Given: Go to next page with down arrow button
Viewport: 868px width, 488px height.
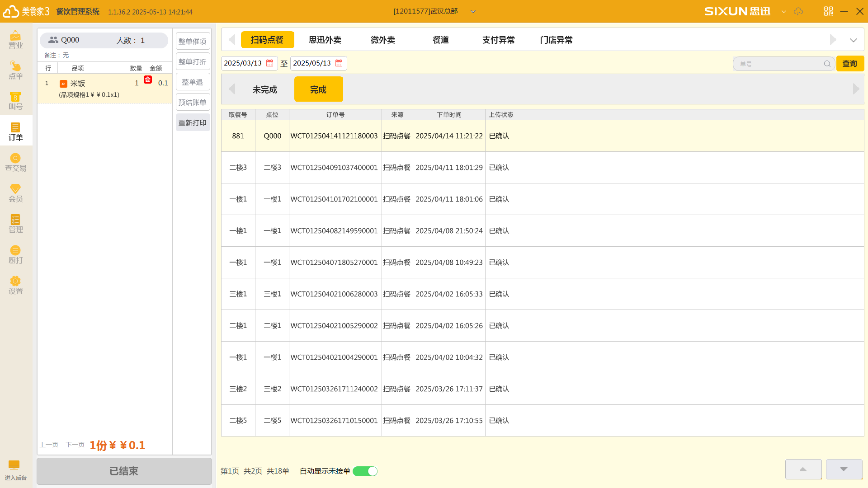Looking at the screenshot, I should pos(844,469).
